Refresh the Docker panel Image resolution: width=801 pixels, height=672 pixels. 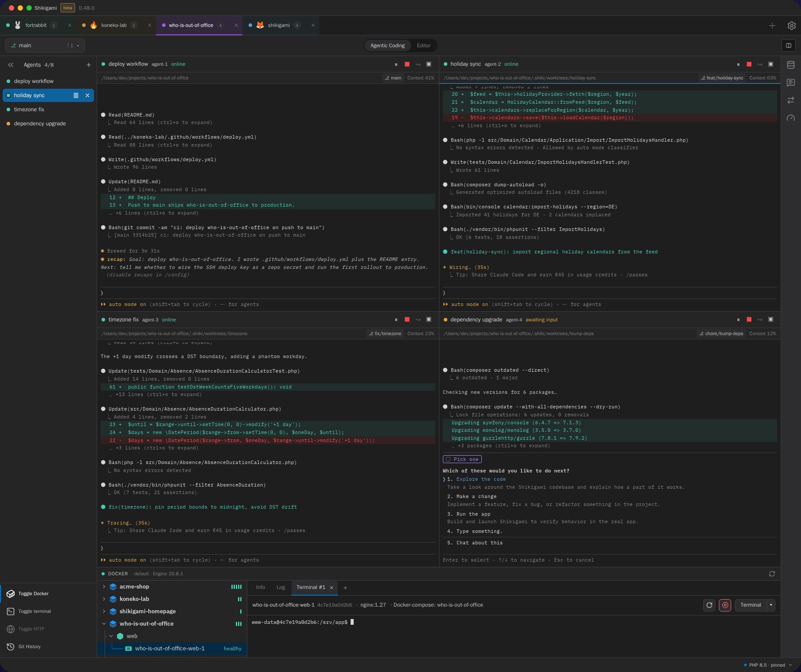pos(772,574)
